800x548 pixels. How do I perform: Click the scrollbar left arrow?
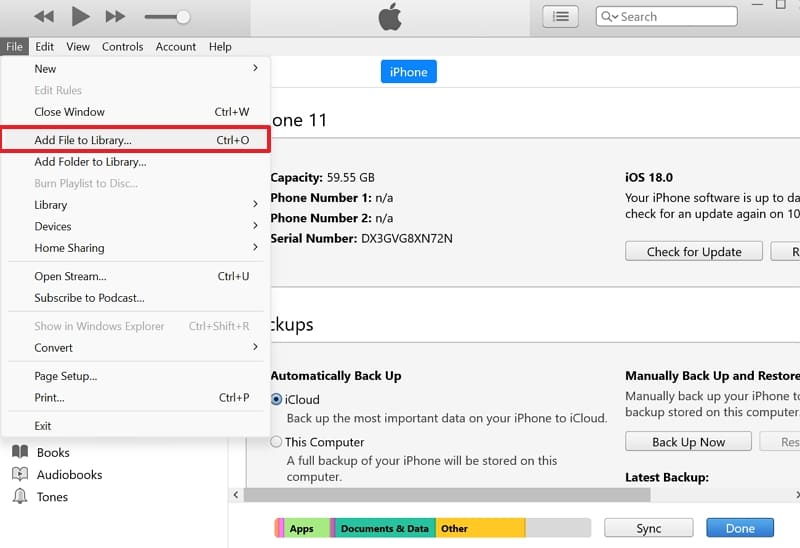pyautogui.click(x=236, y=494)
